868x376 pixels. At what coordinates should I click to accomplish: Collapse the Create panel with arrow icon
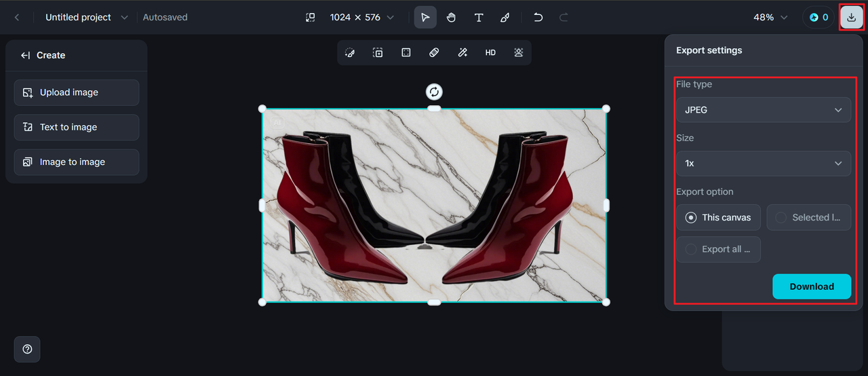click(25, 55)
